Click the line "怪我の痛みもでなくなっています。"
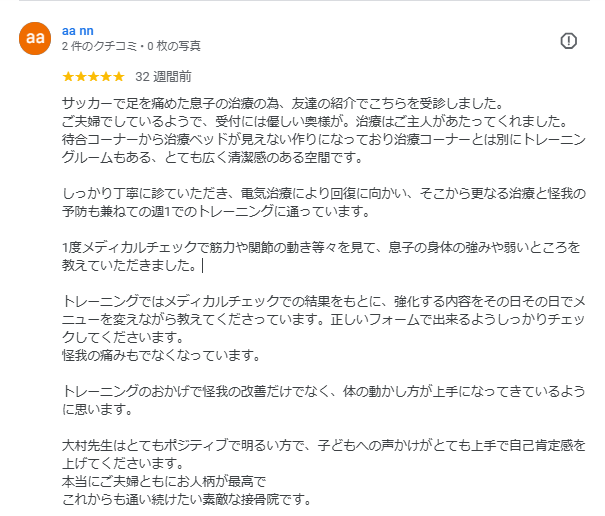 161,355
